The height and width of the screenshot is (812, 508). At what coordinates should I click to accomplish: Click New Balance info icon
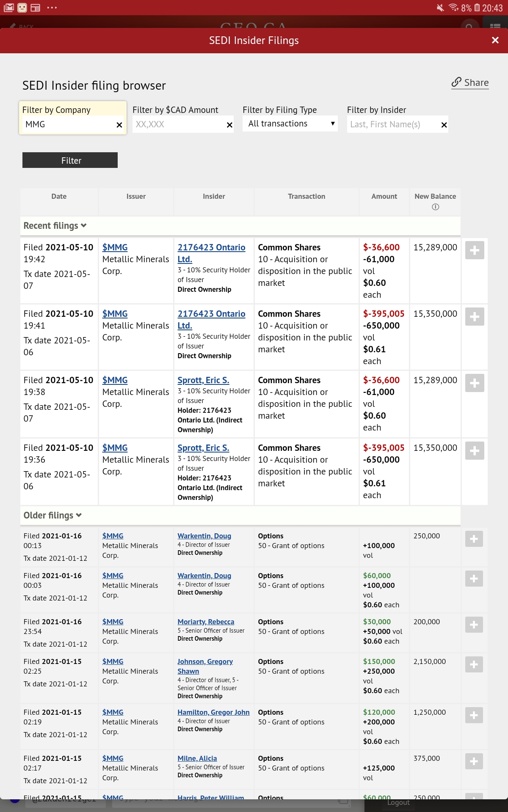pos(435,207)
